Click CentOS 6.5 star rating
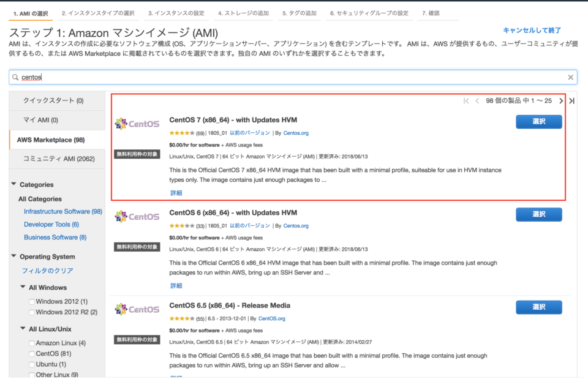Viewport: 588px width, 390px height. tap(182, 319)
